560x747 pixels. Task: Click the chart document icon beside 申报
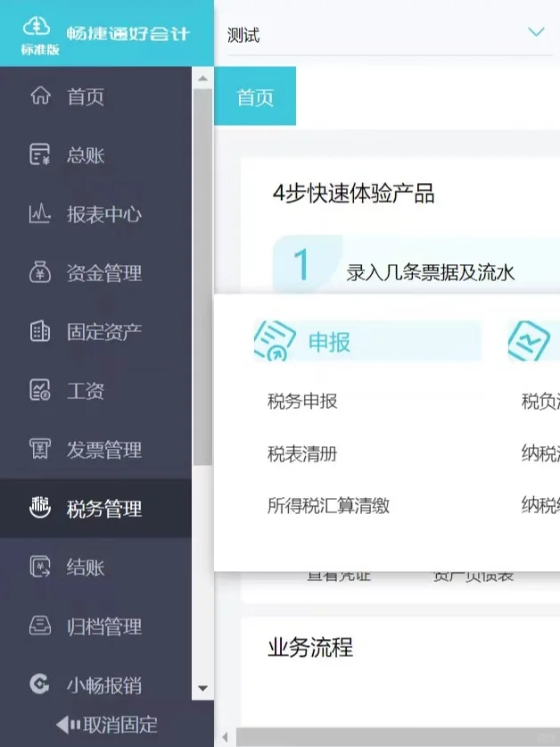coord(529,341)
